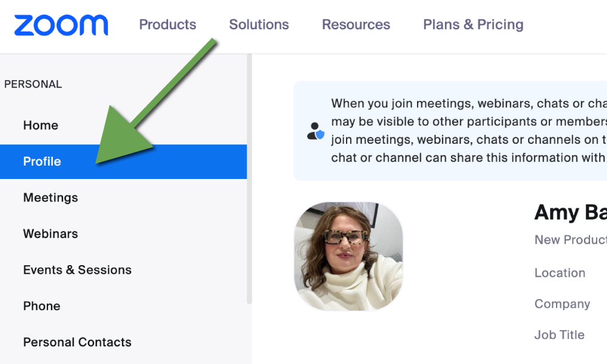Screen dimensions: 607x364
Task: Click the profile photo thumbnail
Action: 349,256
